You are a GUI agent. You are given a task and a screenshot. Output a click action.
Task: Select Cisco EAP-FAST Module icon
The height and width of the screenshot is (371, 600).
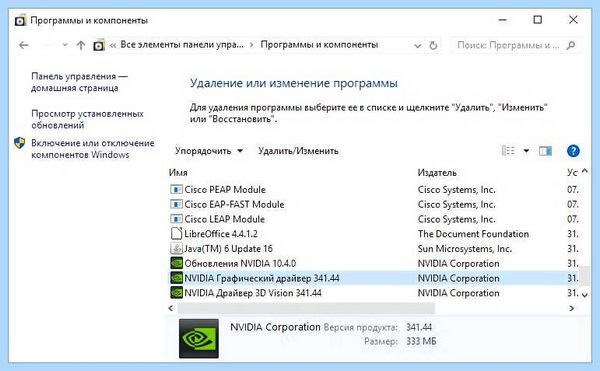[176, 204]
